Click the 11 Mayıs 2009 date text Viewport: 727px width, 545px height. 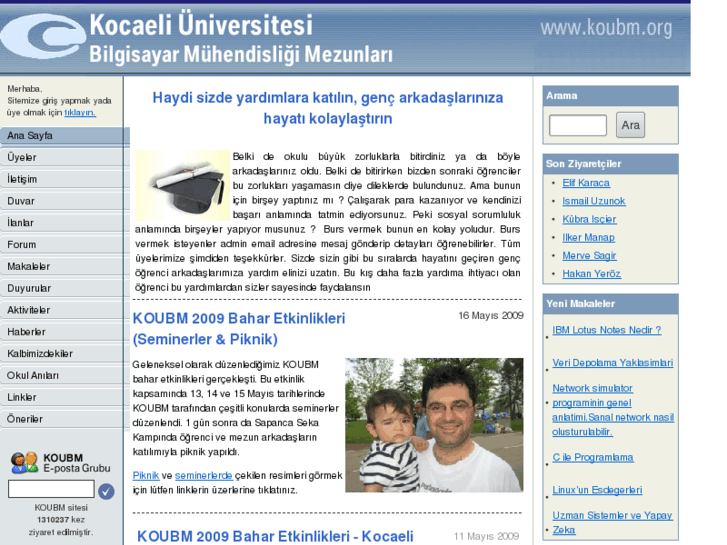pos(486,536)
